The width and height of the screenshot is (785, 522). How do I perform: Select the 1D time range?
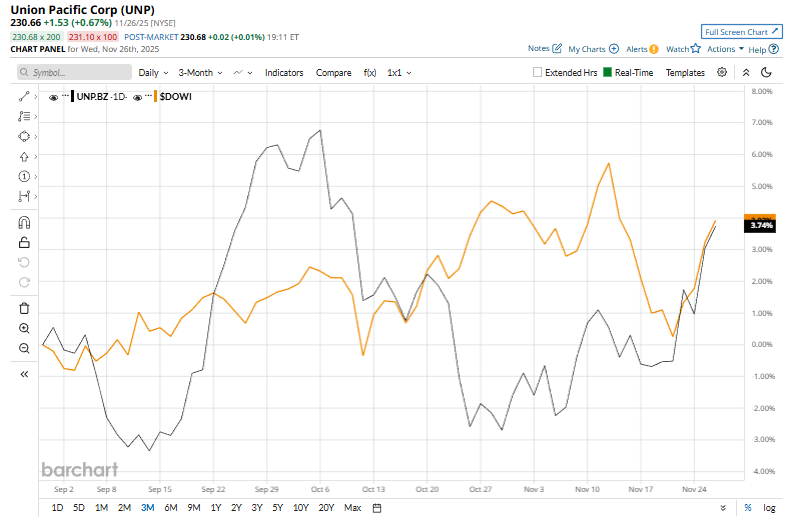pos(57,508)
